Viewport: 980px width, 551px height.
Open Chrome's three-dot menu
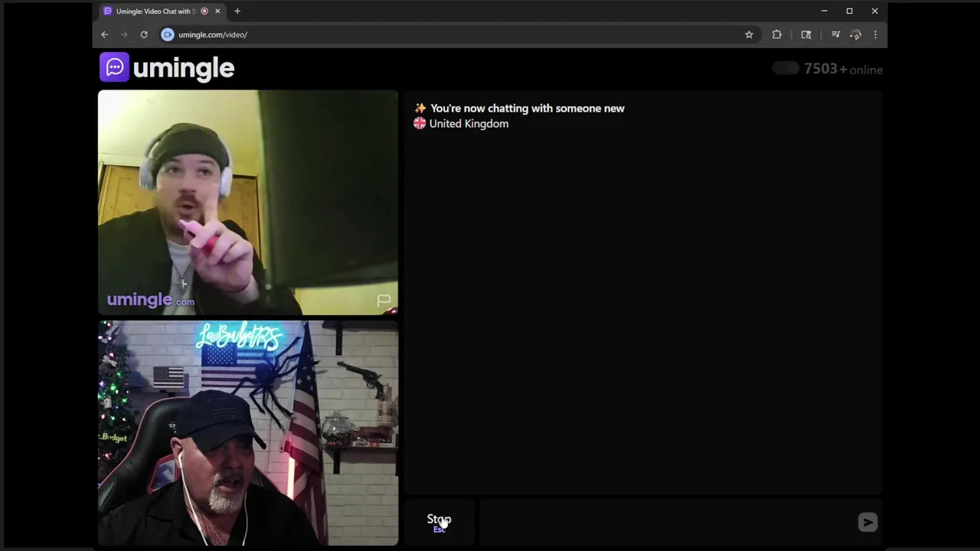point(875,34)
